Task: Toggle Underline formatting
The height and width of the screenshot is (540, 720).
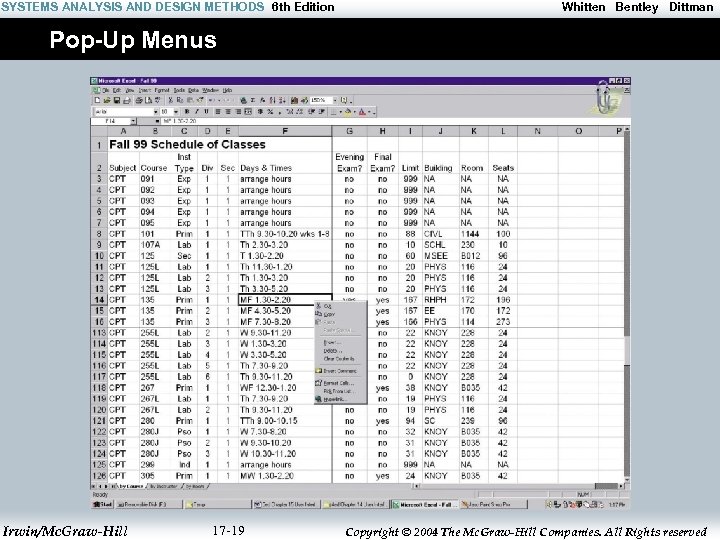Action: tap(206, 112)
